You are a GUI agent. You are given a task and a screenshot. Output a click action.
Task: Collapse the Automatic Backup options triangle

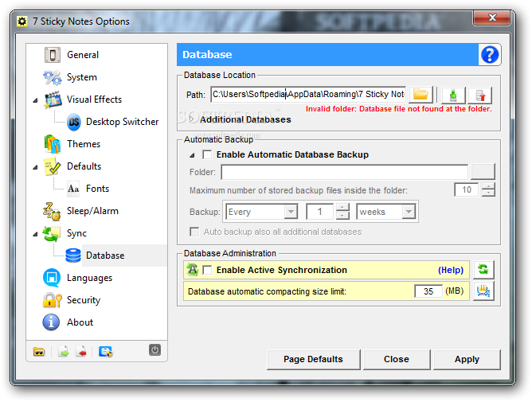[193, 155]
